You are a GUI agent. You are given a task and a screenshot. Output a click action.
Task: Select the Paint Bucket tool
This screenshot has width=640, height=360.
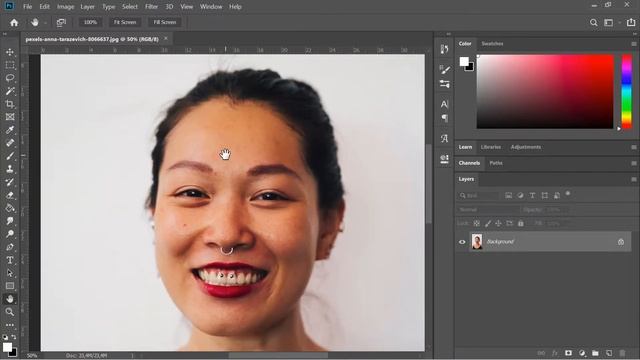pyautogui.click(x=10, y=208)
